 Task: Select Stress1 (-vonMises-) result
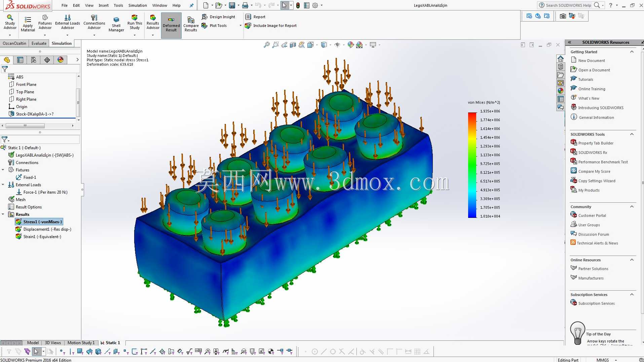click(39, 222)
